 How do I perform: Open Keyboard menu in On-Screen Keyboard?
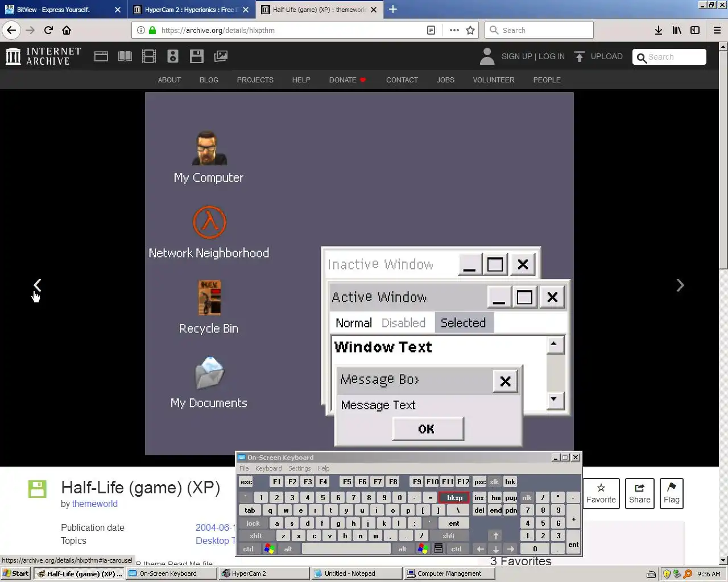coord(268,468)
